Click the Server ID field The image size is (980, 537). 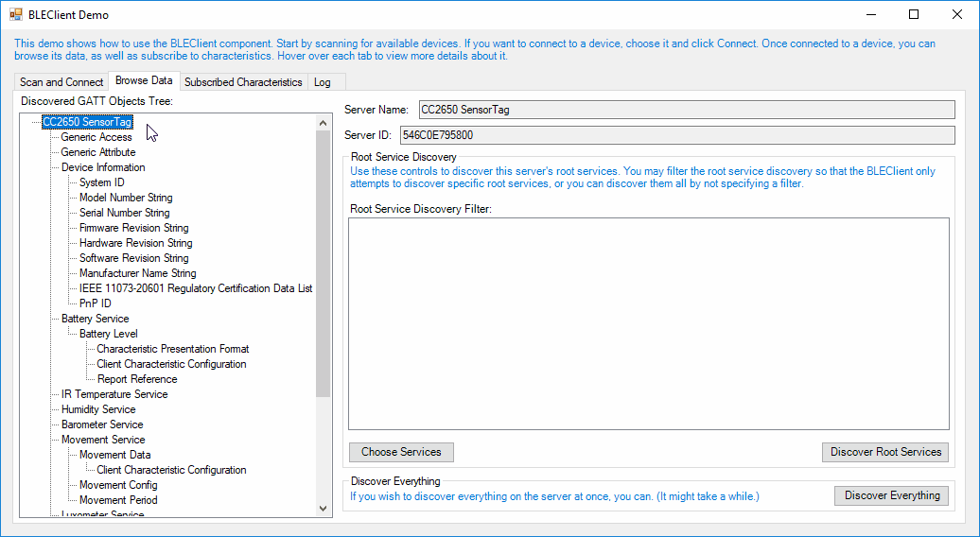pos(677,135)
